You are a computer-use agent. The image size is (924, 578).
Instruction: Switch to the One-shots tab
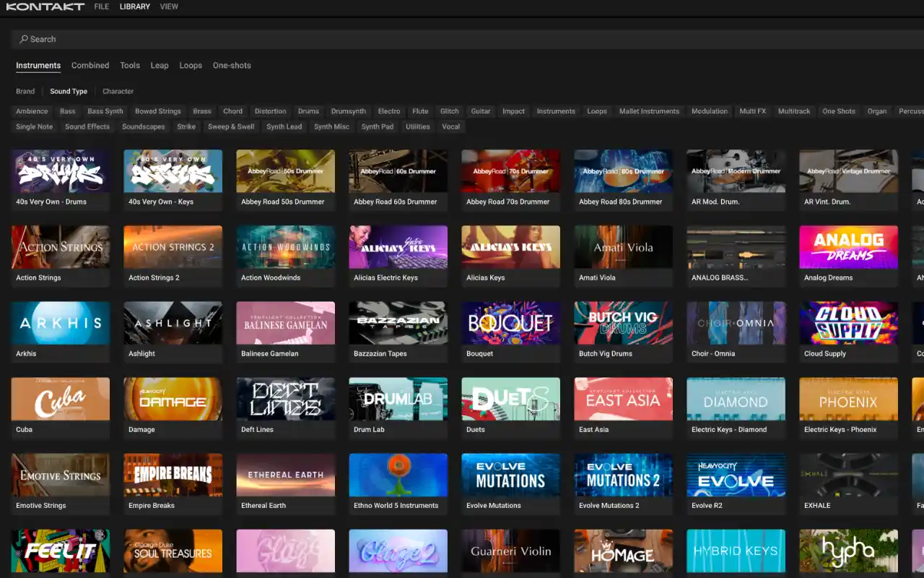232,66
